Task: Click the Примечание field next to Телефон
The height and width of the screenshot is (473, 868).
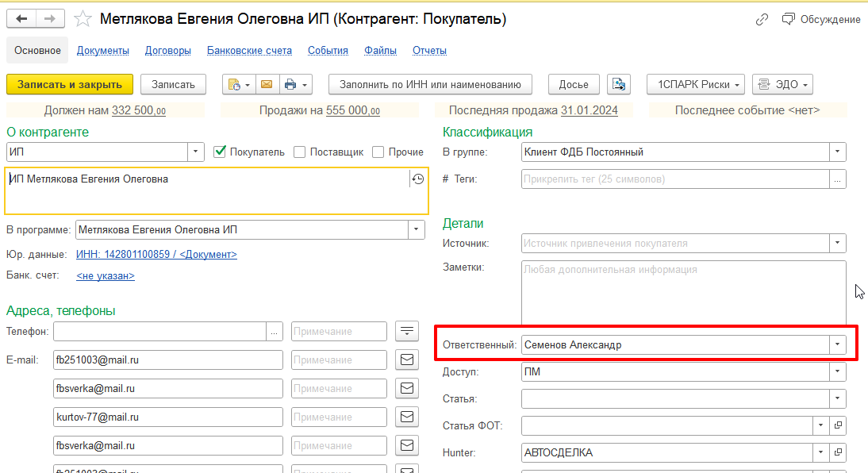Action: pos(339,332)
